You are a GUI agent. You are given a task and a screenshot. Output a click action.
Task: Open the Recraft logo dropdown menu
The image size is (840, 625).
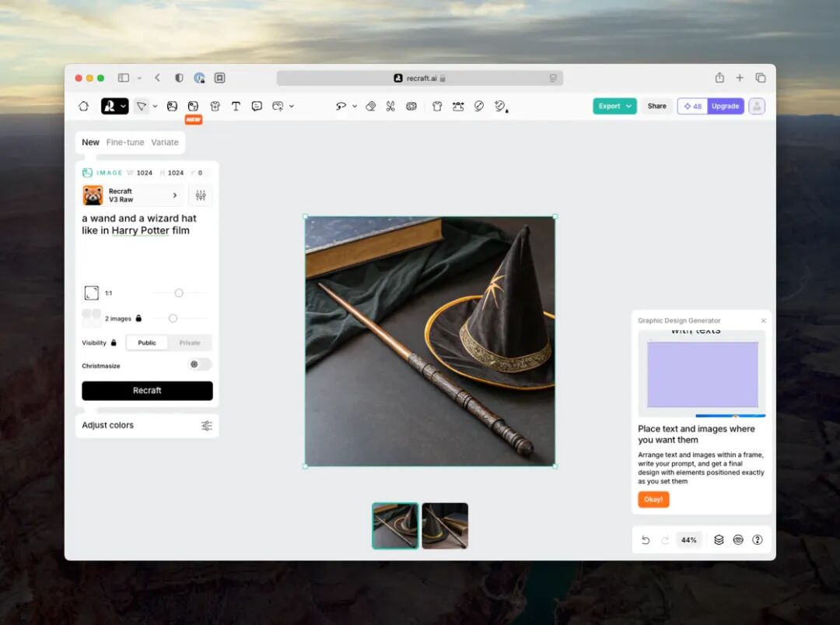tap(114, 106)
